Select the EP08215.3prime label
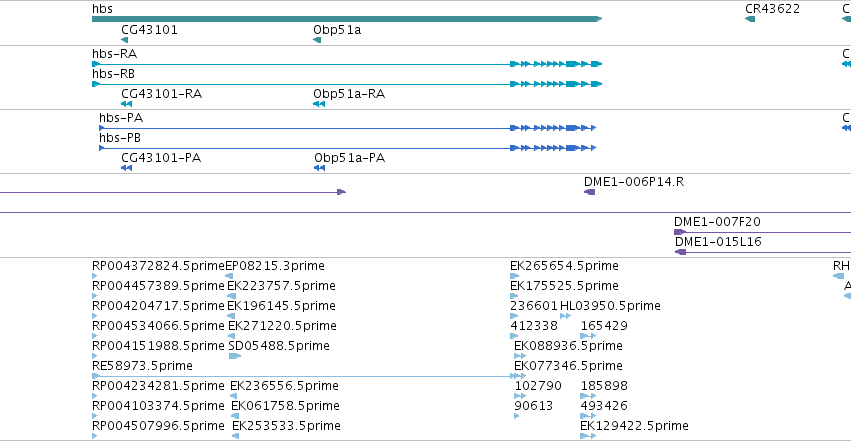851x441 pixels. pyautogui.click(x=275, y=266)
